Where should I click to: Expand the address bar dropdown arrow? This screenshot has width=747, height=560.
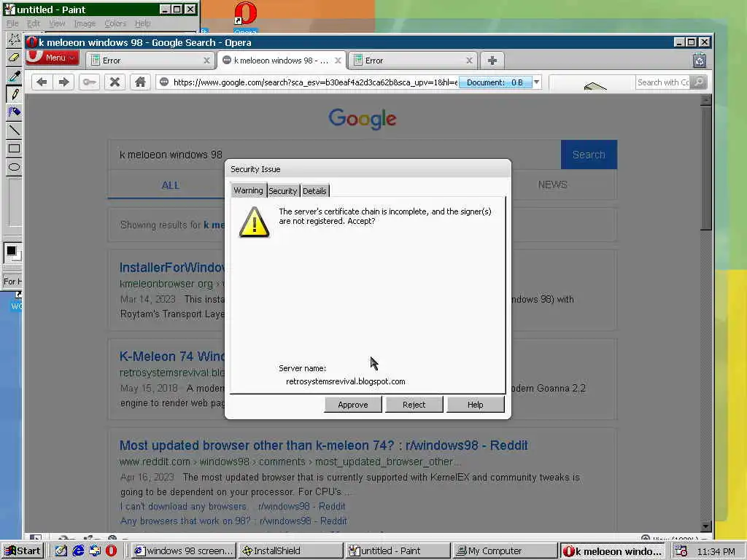(536, 82)
